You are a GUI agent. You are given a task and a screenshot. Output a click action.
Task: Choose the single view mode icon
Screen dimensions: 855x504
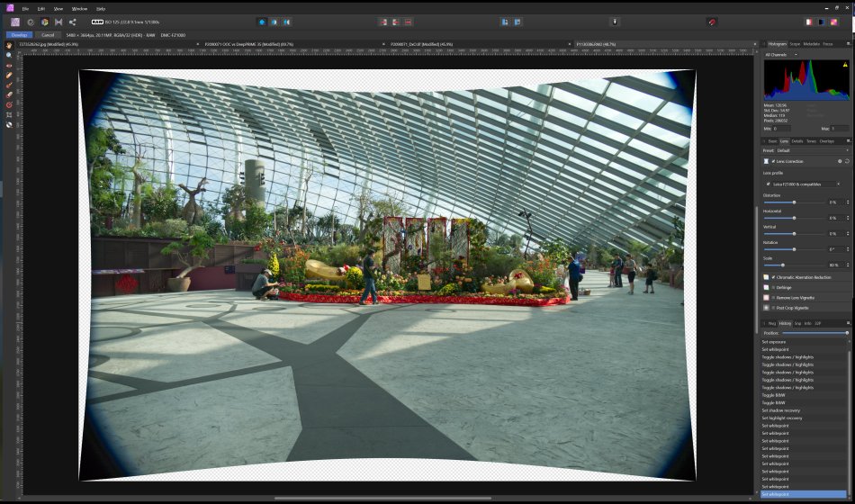[x=262, y=22]
